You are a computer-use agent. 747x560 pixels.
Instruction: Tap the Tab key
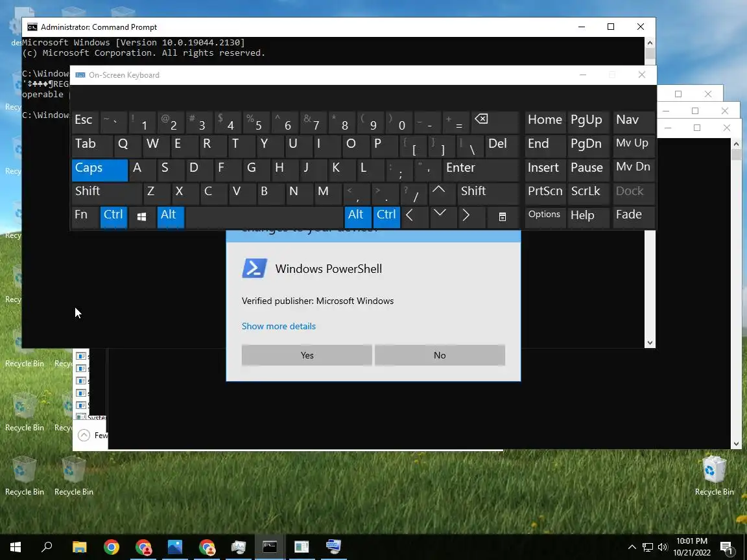click(x=93, y=146)
